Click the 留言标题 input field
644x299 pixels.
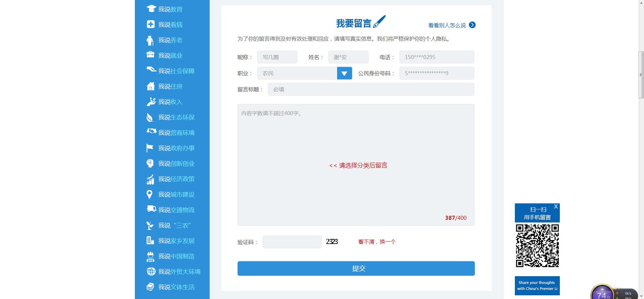371,90
